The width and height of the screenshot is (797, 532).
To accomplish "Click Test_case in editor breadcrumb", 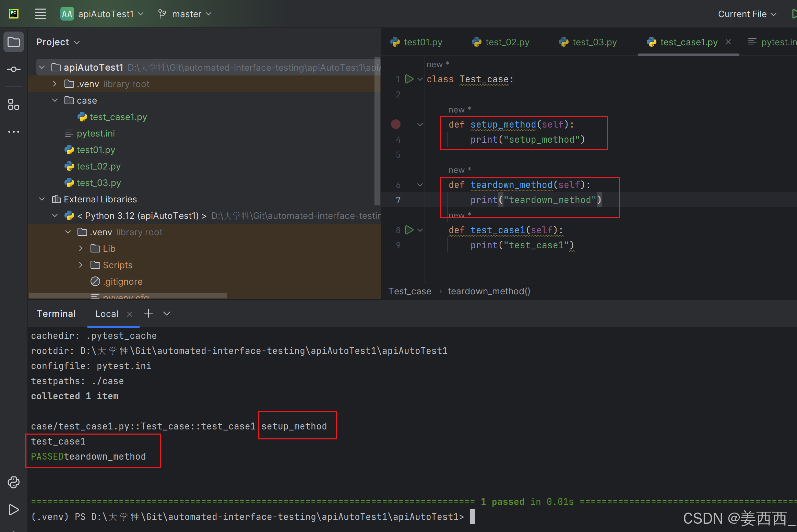I will [409, 291].
